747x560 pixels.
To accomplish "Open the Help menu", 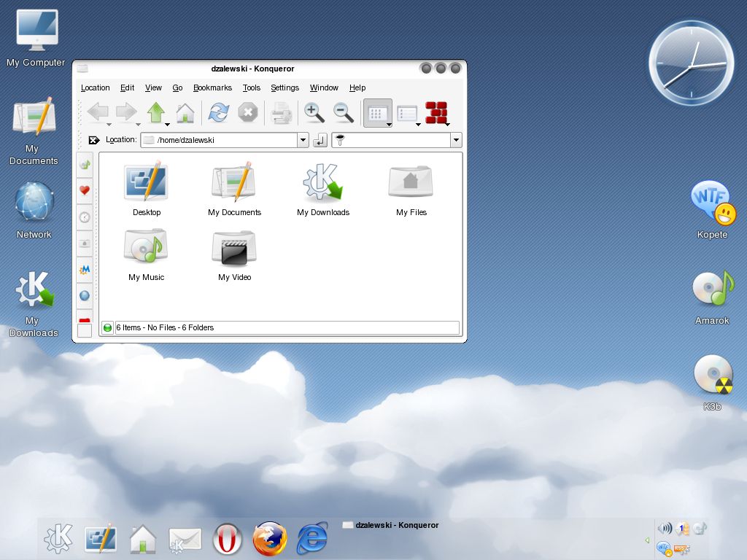I will [x=357, y=87].
